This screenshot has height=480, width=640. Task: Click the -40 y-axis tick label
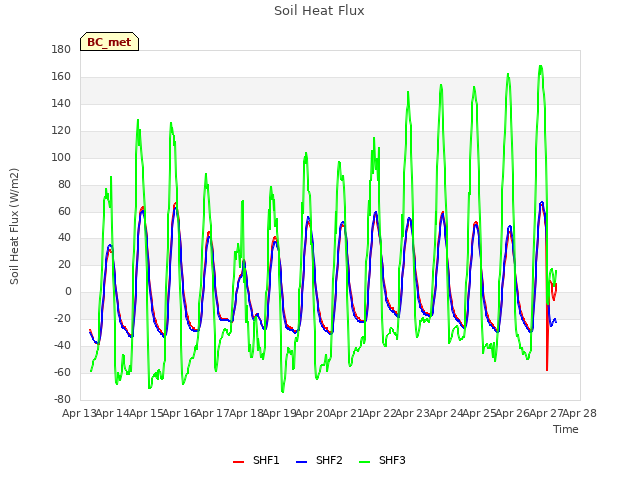[62, 345]
